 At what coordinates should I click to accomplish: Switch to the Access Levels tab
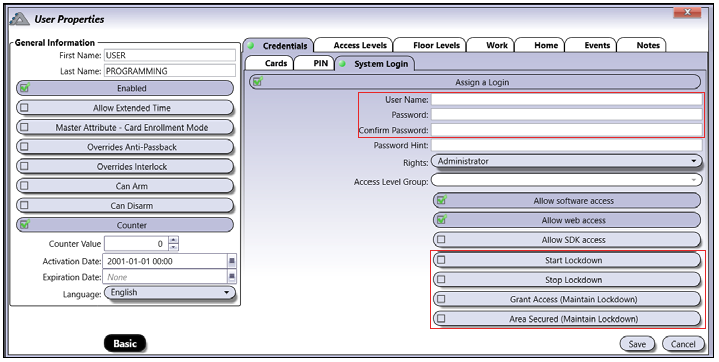point(354,45)
